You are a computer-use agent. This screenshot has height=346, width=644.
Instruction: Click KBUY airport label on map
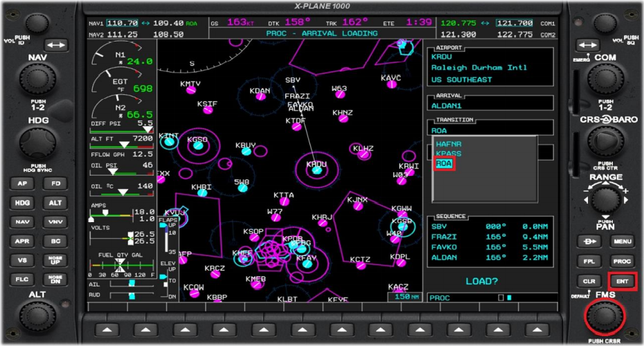point(246,145)
